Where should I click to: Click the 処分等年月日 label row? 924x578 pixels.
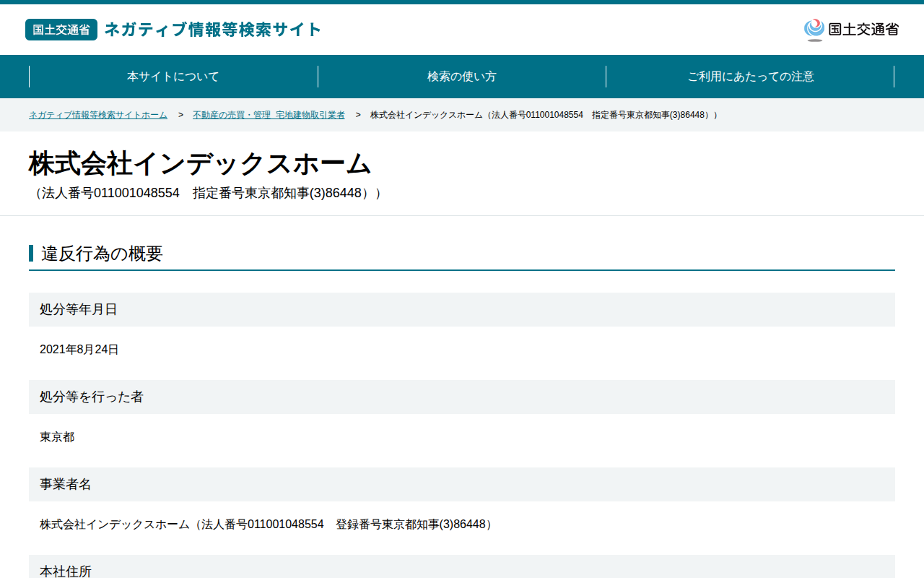coord(462,309)
